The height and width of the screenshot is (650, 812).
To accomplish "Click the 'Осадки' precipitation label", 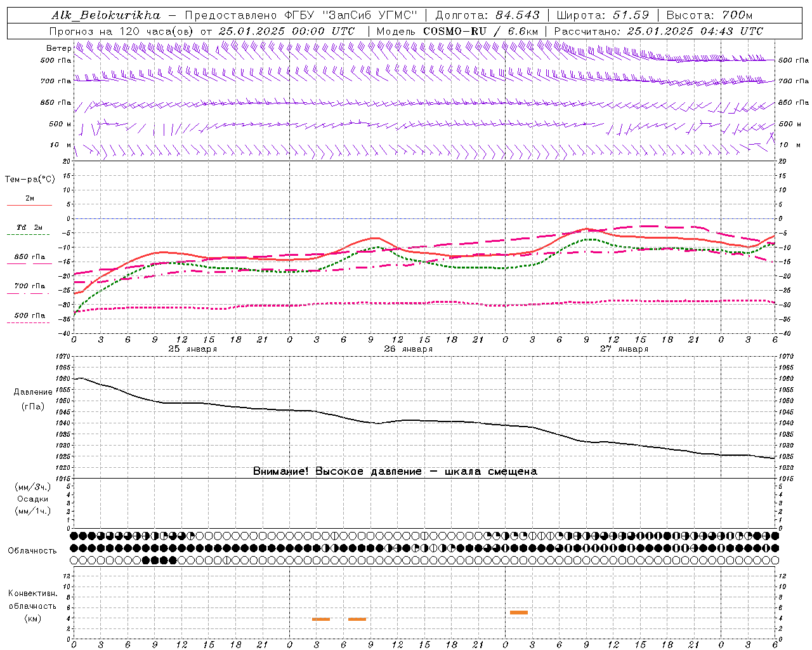I will click(33, 499).
